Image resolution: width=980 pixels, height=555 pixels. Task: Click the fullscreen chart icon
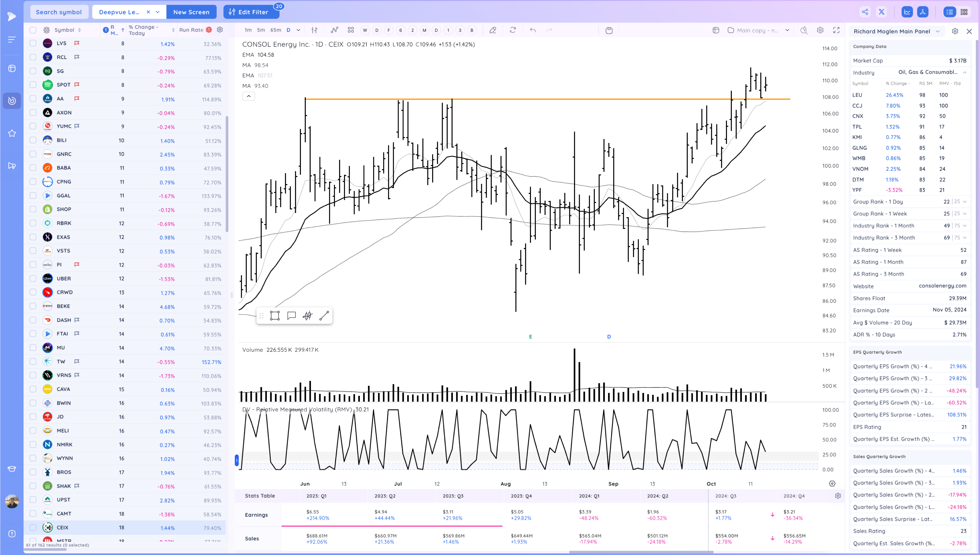click(836, 30)
